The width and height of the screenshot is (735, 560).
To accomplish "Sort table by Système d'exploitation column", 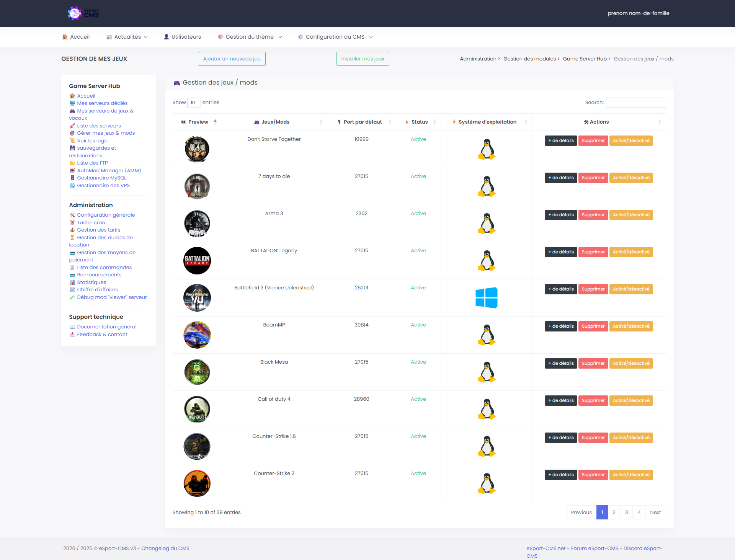I will [x=487, y=122].
